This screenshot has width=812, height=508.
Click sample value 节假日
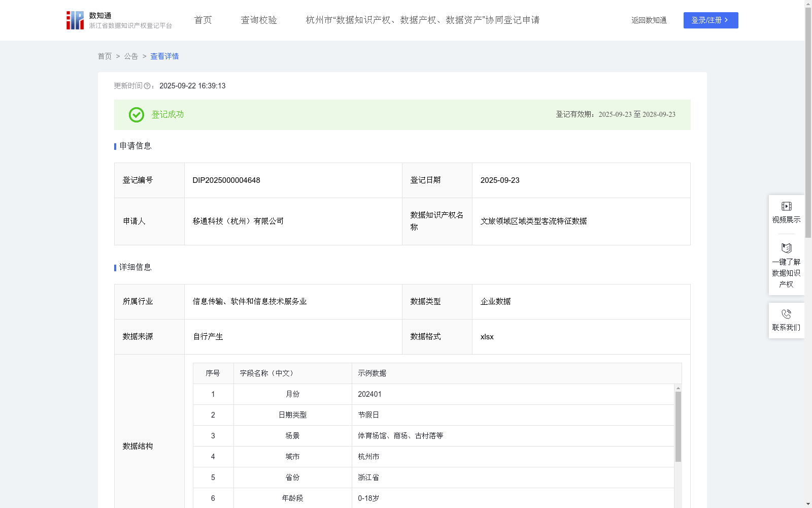(368, 415)
